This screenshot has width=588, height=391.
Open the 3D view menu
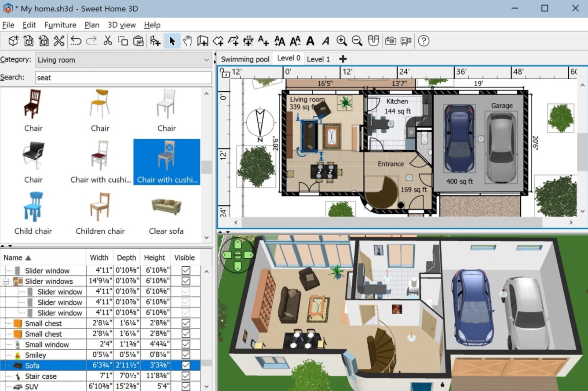point(122,25)
